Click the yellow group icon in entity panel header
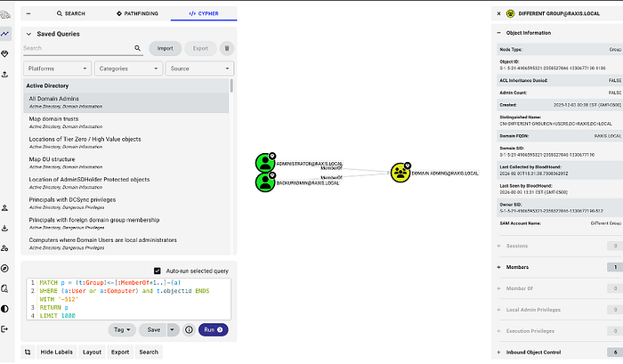 click(511, 13)
